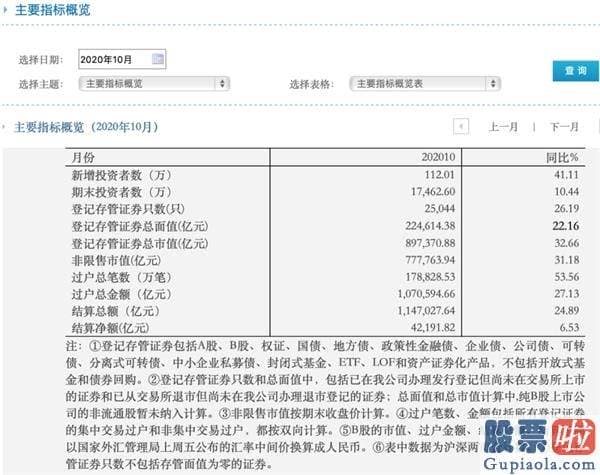
Task: Click the value 777,763.94
Action: click(x=430, y=260)
